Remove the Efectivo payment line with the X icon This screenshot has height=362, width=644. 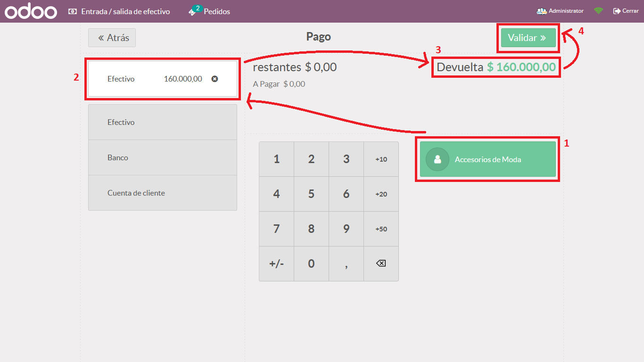215,79
